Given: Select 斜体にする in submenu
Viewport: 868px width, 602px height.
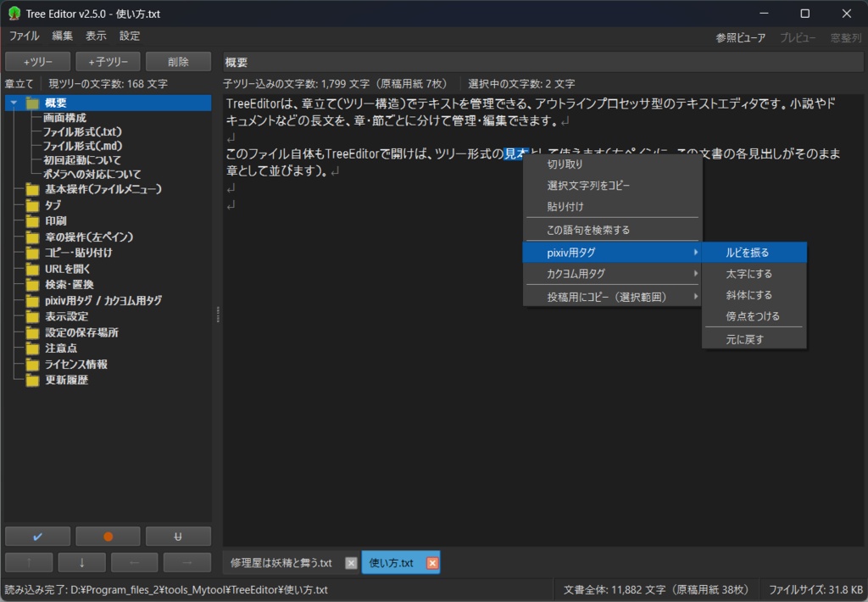Looking at the screenshot, I should pos(754,294).
